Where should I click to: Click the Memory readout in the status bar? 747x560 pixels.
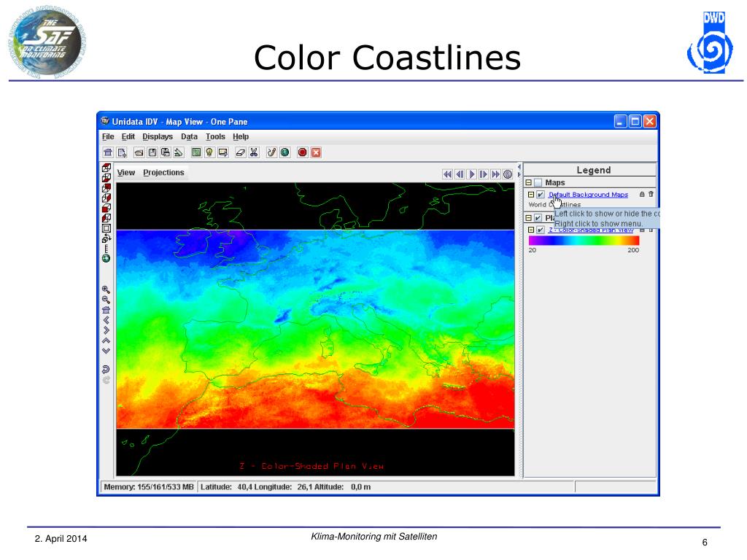(149, 486)
